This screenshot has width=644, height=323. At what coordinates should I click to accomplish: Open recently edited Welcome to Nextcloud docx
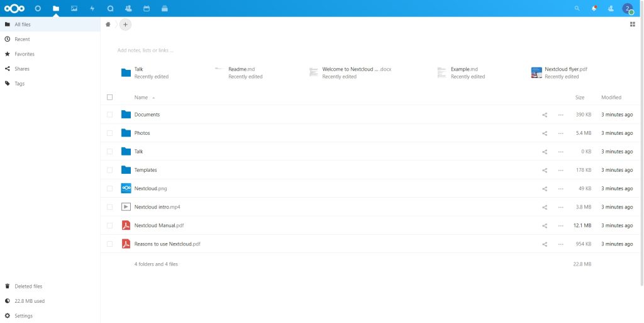[350, 73]
